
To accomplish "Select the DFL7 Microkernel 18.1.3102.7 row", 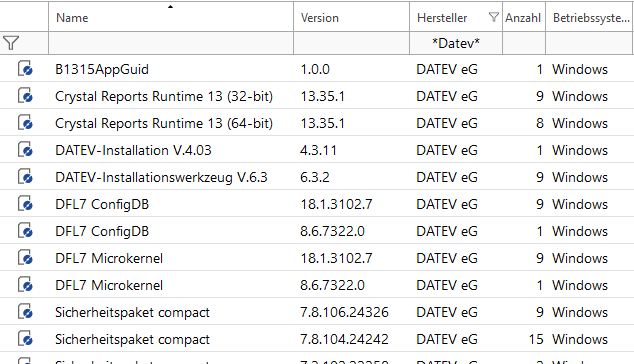I will [317, 258].
